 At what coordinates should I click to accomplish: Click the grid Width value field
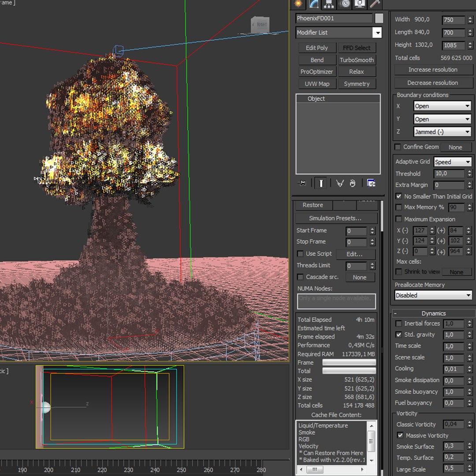point(454,20)
